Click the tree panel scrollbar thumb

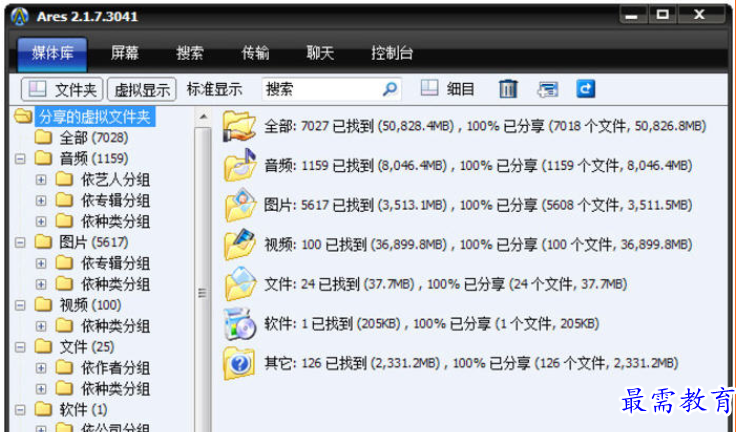[x=203, y=293]
